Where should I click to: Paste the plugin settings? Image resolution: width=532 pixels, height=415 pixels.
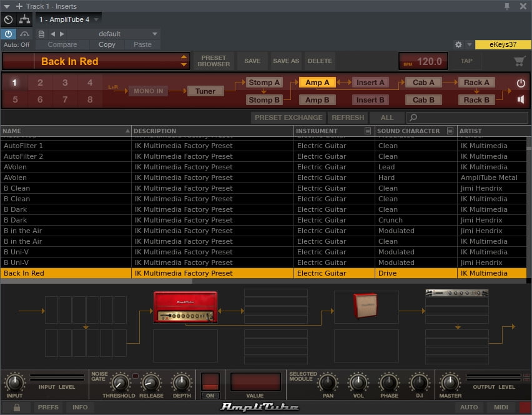click(x=142, y=44)
